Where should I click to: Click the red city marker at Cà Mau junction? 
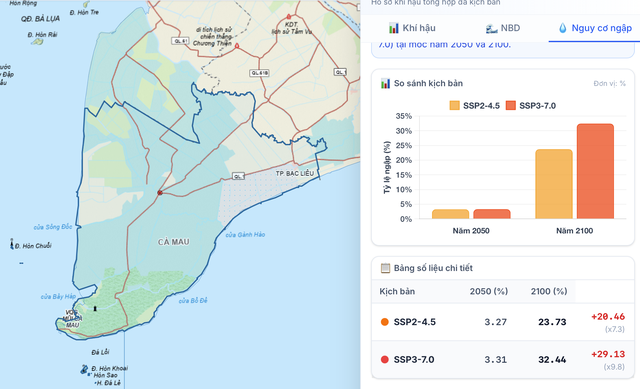160,193
